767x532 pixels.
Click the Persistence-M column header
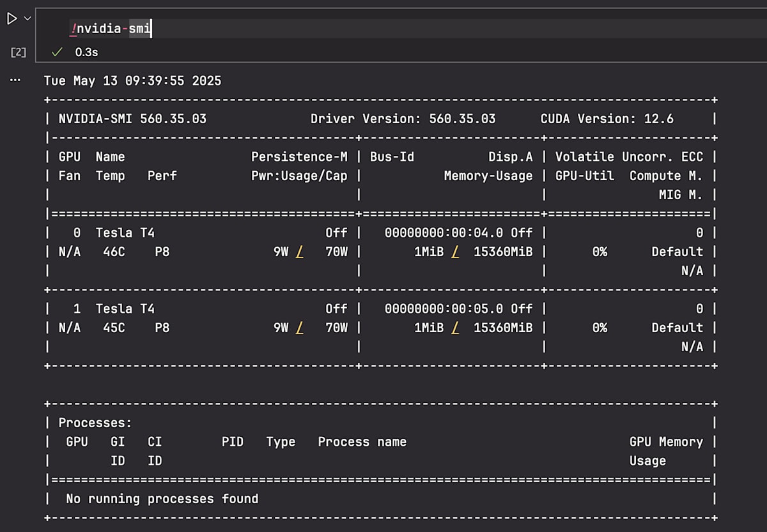point(299,156)
